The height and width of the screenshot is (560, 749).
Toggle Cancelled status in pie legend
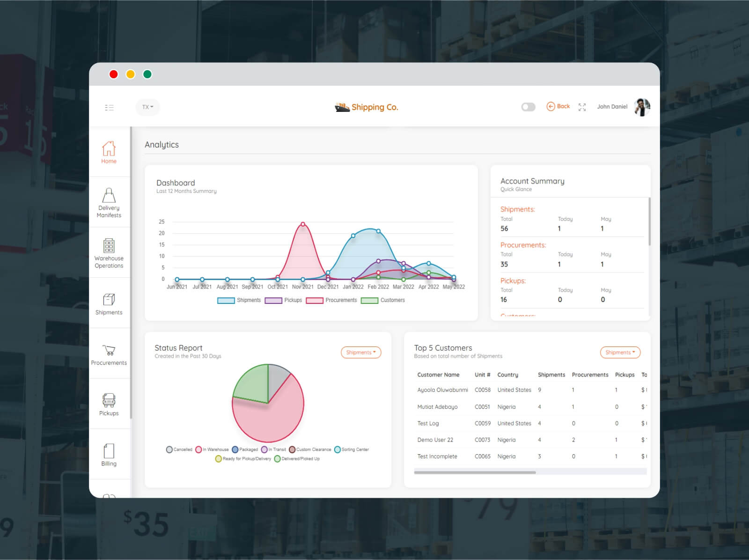tap(179, 449)
